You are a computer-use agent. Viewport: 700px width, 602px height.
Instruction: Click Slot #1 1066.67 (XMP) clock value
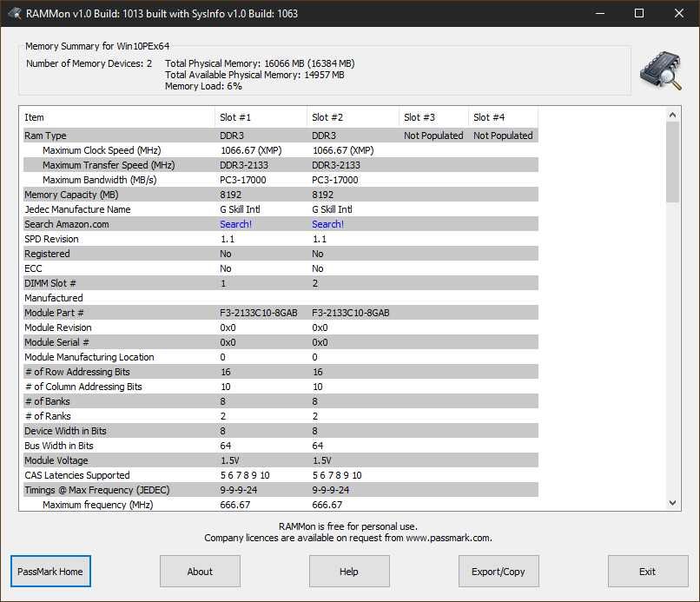[x=251, y=150]
